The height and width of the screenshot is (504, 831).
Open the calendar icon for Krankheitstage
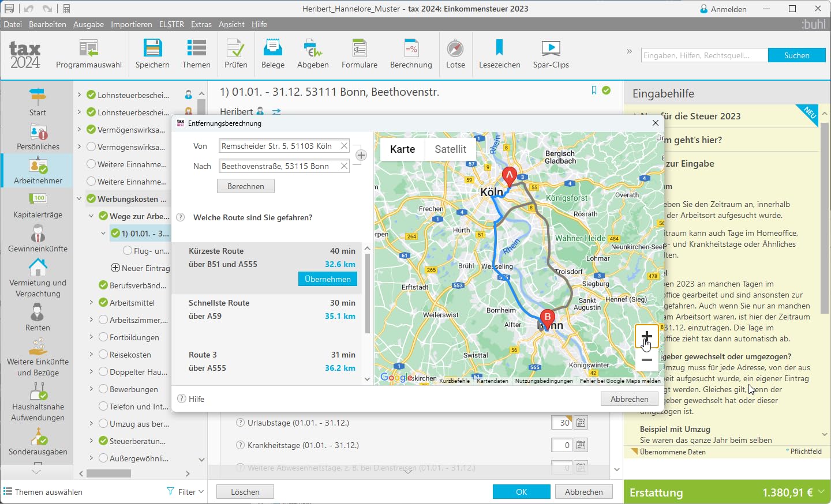pyautogui.click(x=581, y=445)
